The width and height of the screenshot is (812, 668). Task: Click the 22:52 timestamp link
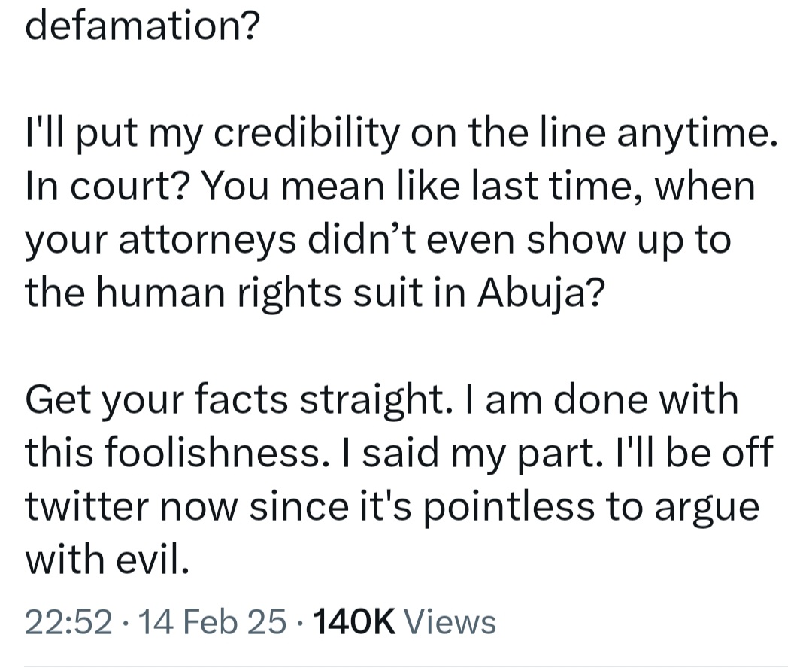coord(69,622)
